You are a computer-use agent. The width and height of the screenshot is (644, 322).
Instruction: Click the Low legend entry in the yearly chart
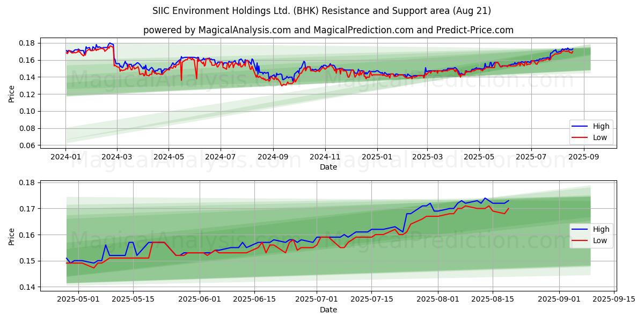(x=590, y=138)
